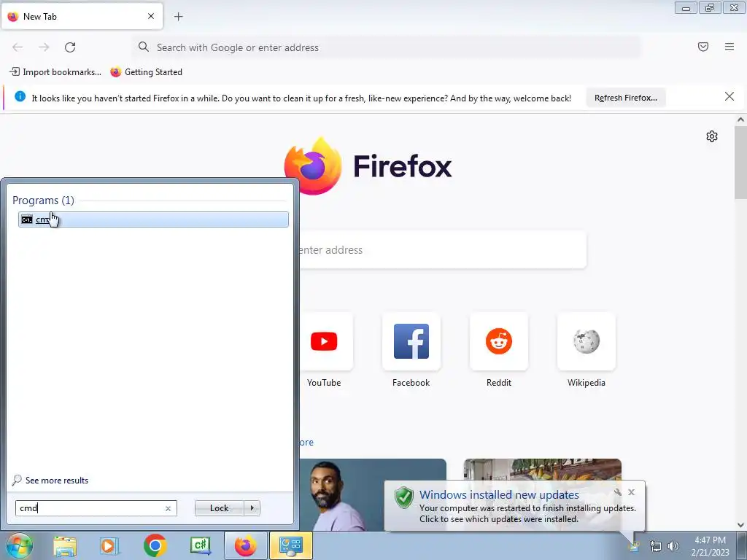Expand the shutdown options arrow beside Lock
Viewport: 747px width, 560px height.
252,508
